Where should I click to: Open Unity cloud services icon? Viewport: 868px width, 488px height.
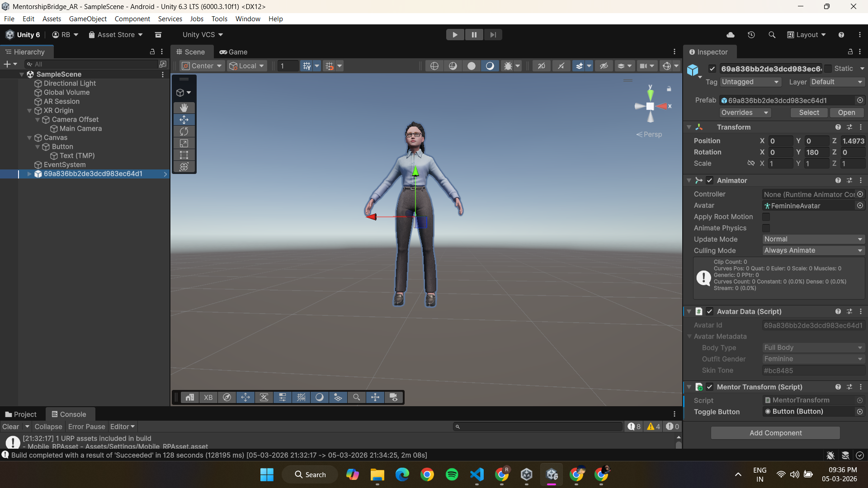(x=731, y=35)
